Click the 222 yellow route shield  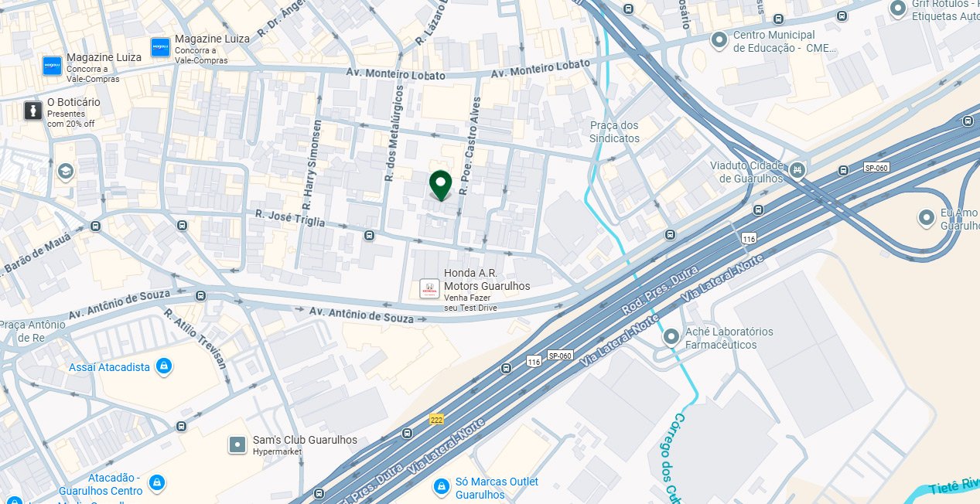(x=437, y=418)
